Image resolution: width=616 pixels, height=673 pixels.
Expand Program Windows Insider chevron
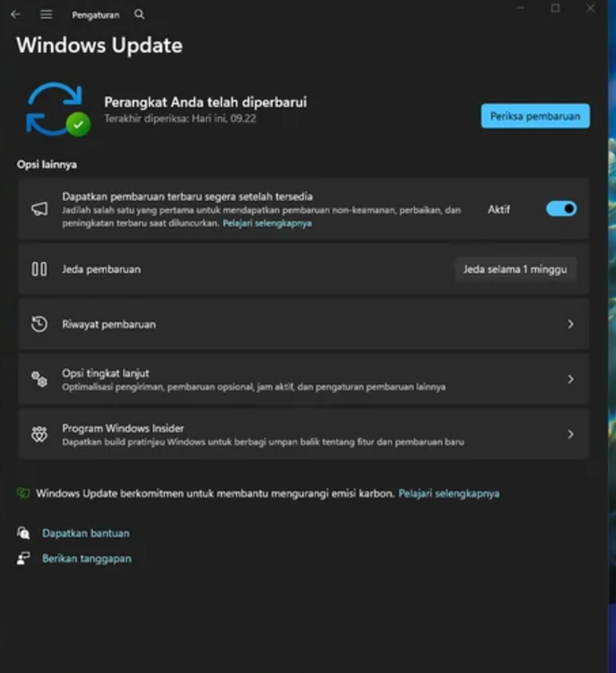570,434
